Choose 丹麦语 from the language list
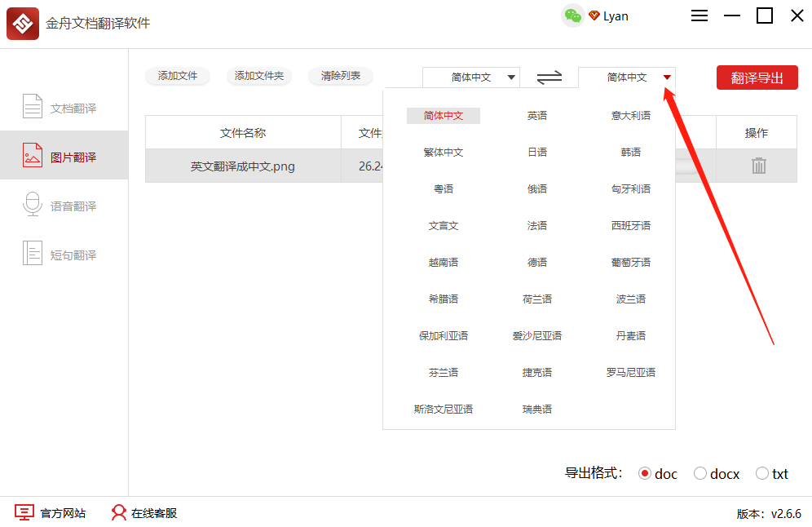Viewport: 812px width, 527px height. pos(631,336)
